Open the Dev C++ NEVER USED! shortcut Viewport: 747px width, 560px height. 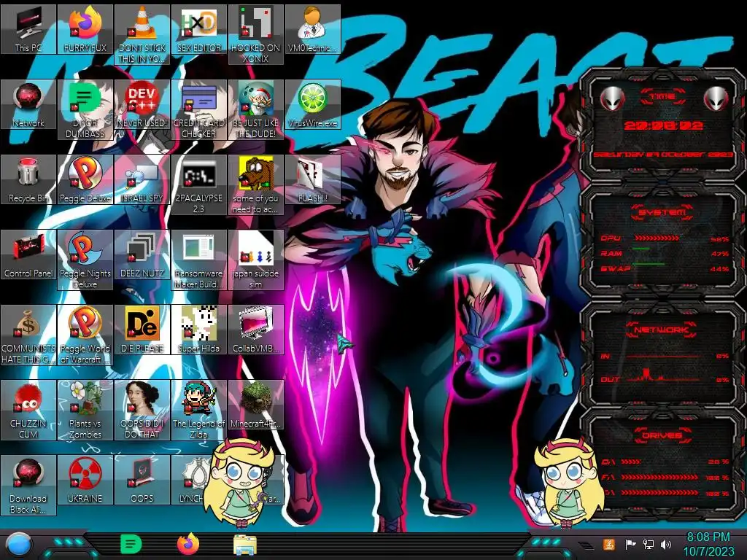pyautogui.click(x=142, y=105)
